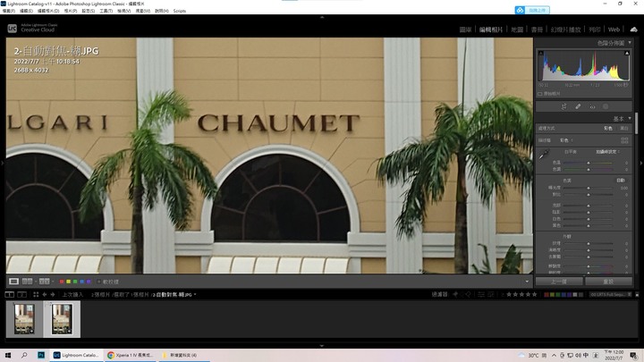Viewport: 644px width, 362px height.
Task: Click the Previous settings button
Action: point(559,282)
